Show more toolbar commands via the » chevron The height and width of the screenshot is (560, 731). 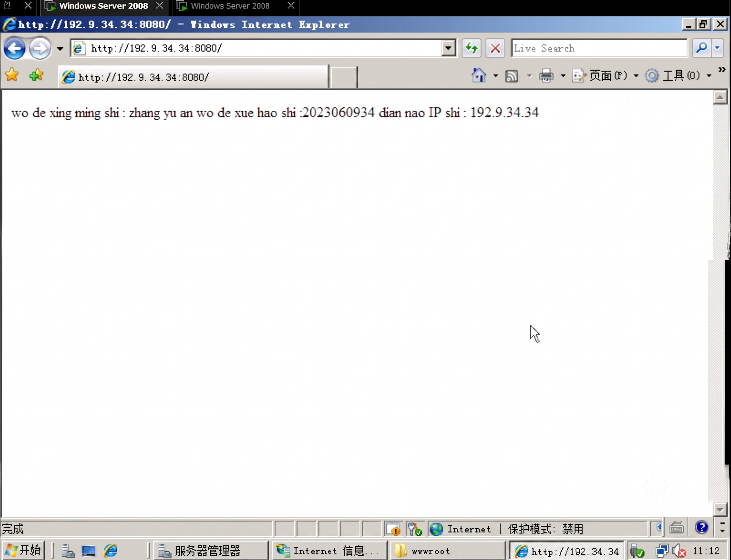pyautogui.click(x=722, y=70)
